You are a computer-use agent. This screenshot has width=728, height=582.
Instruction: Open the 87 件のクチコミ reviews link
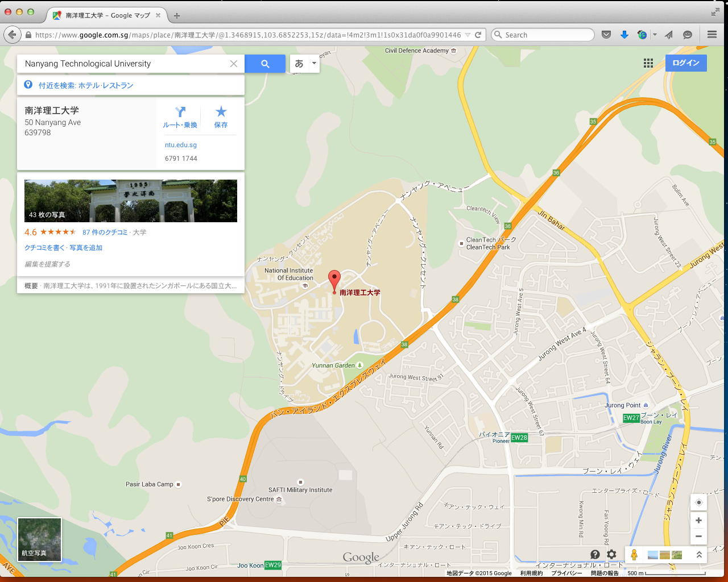[105, 232]
